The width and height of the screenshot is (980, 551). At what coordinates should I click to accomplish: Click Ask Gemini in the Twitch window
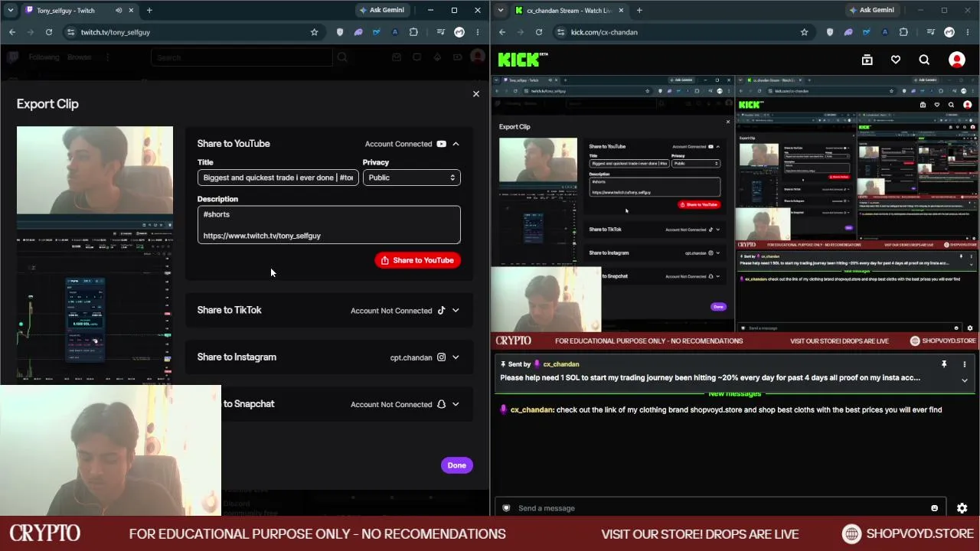[381, 10]
